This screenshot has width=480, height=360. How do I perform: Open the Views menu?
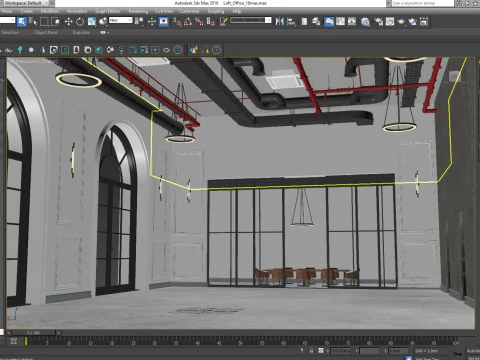click(x=6, y=11)
